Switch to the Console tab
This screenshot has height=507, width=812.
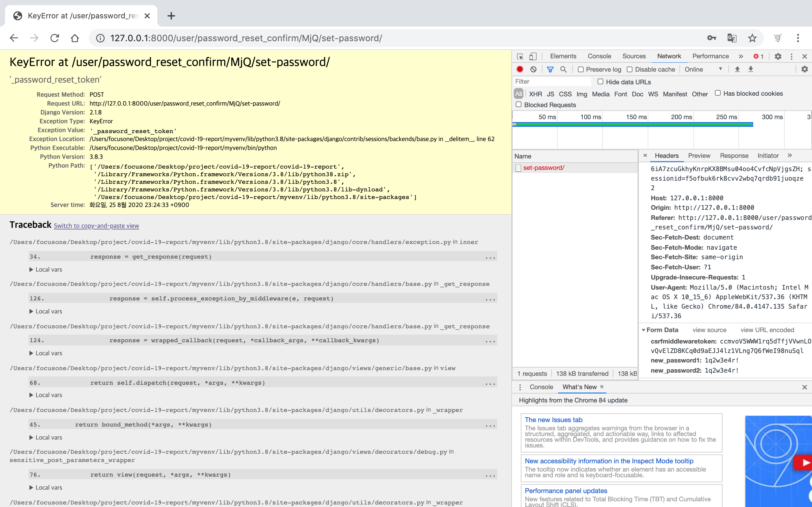click(599, 56)
